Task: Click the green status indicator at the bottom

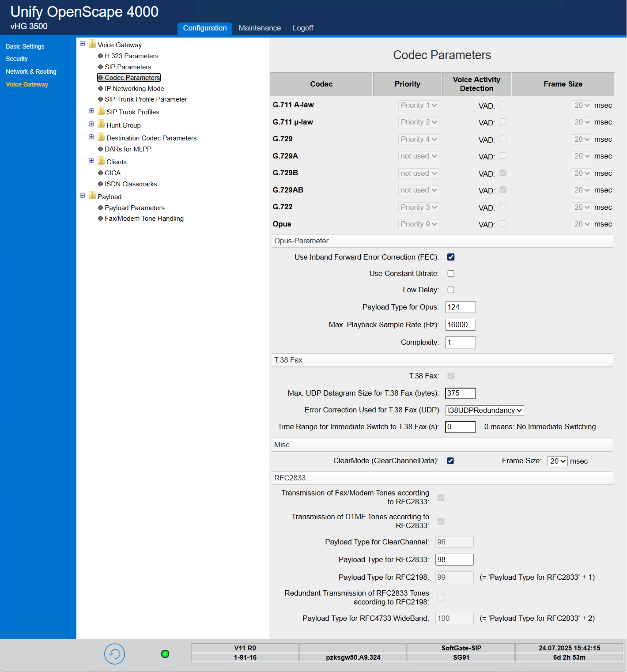Action: [x=165, y=654]
